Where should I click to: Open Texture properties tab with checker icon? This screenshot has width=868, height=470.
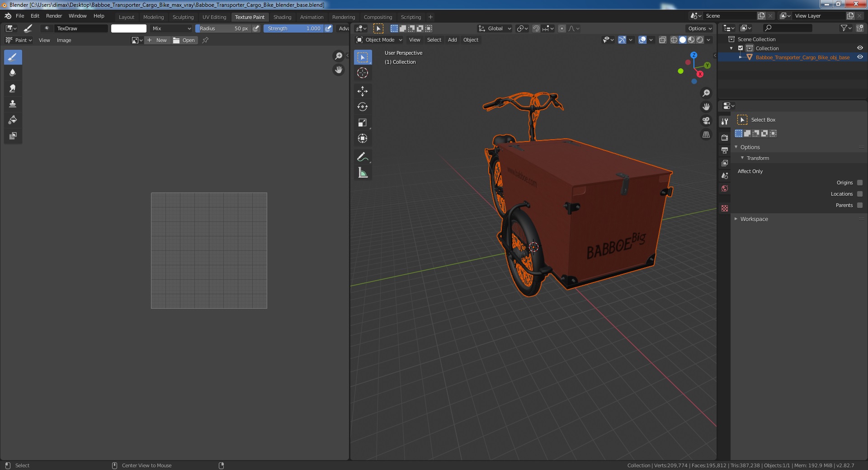tap(725, 208)
